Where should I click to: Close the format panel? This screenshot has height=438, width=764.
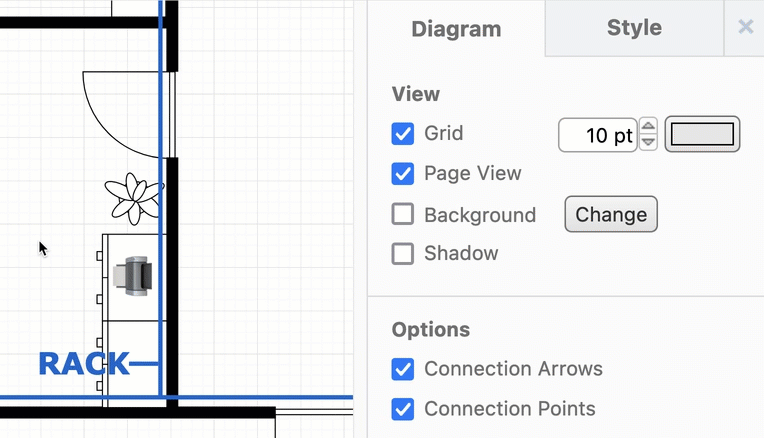click(745, 27)
